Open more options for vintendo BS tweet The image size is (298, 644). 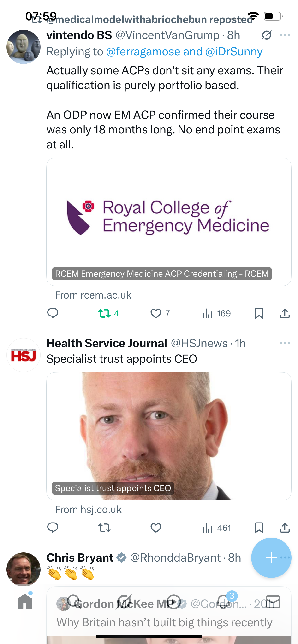[285, 35]
